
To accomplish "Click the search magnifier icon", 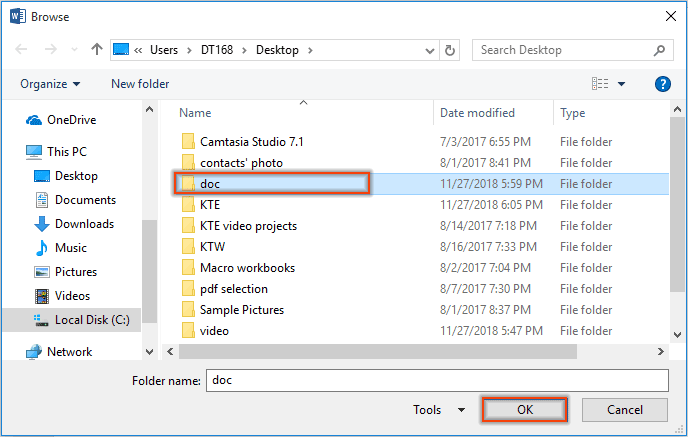I will pos(661,50).
